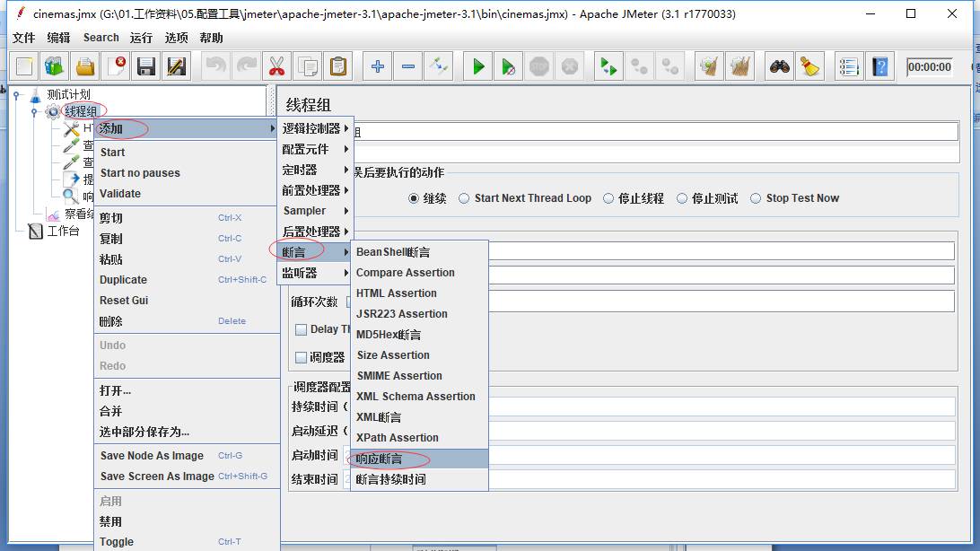Screen dimensions: 980x551
Task: Click the Start No Pauses toolbar icon
Action: [509, 66]
